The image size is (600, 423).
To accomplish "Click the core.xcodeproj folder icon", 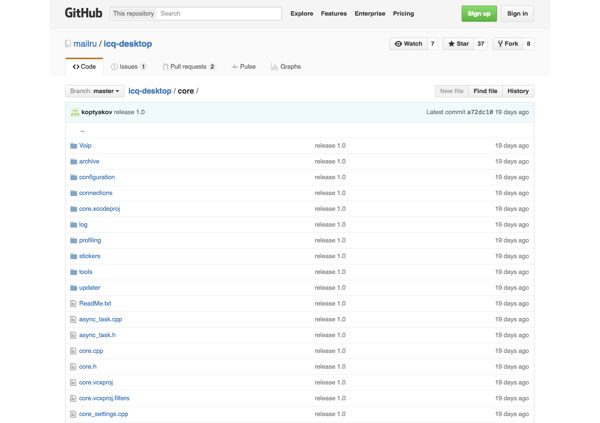I will point(73,209).
